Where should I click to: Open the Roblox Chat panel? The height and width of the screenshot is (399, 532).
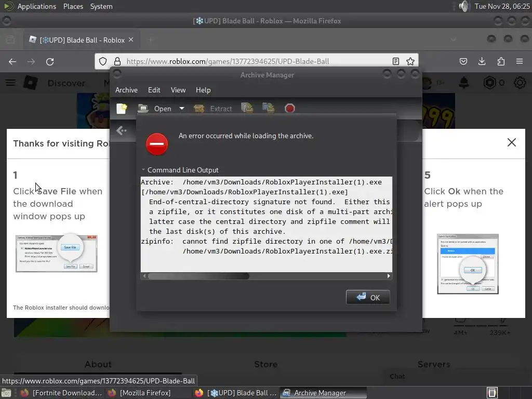pyautogui.click(x=397, y=376)
